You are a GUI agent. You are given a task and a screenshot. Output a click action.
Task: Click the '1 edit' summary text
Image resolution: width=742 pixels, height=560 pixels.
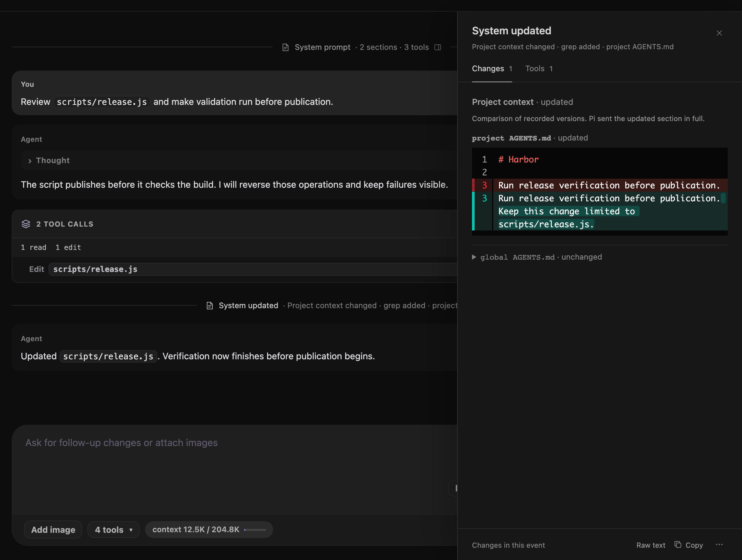(68, 248)
